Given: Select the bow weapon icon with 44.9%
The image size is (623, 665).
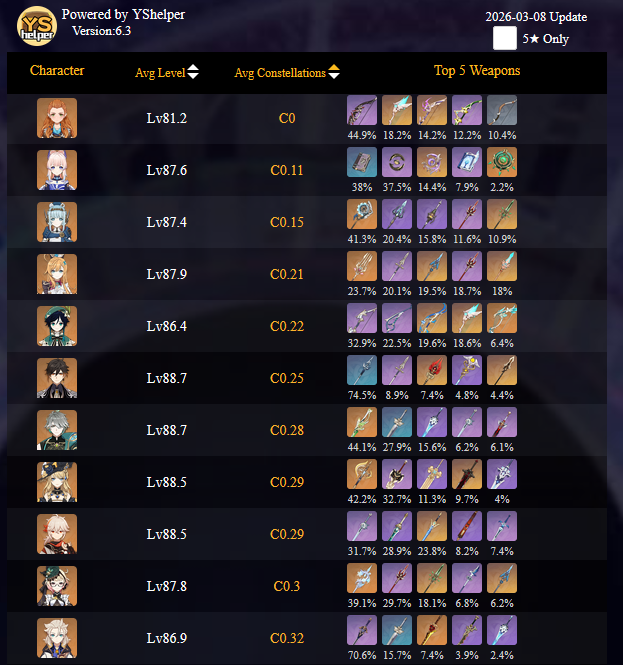Looking at the screenshot, I should coord(362,110).
